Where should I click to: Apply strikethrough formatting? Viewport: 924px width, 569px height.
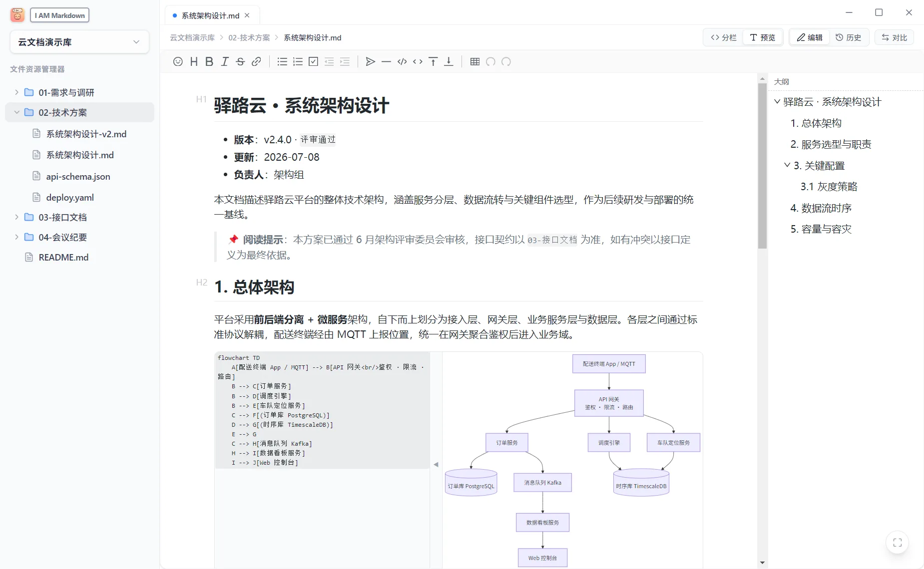click(240, 61)
